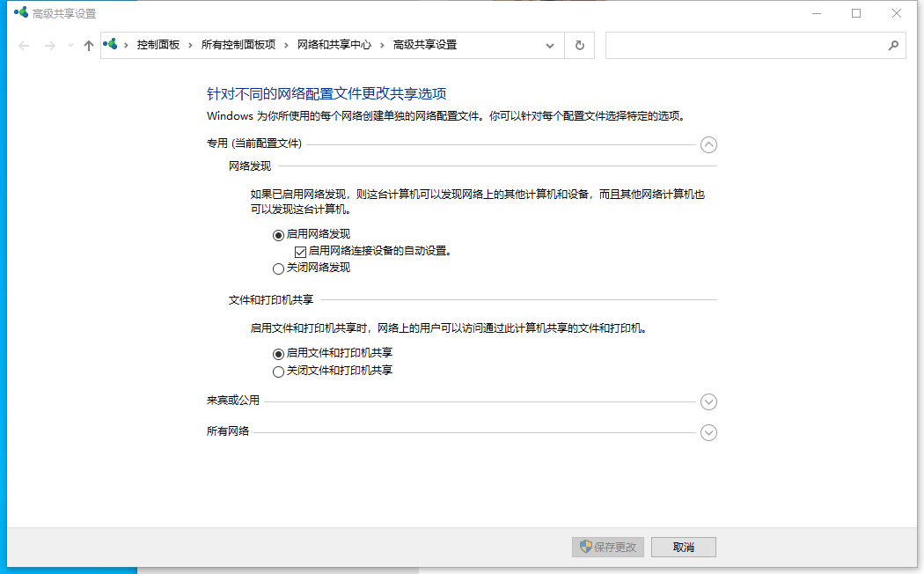Open the recent locations dropdown arrow
This screenshot has height=574, width=924.
coord(70,46)
